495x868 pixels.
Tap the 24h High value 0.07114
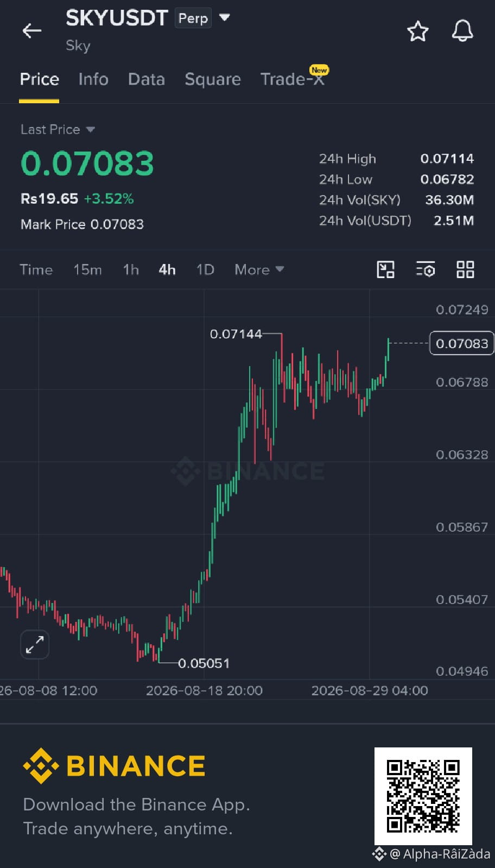[x=447, y=159]
